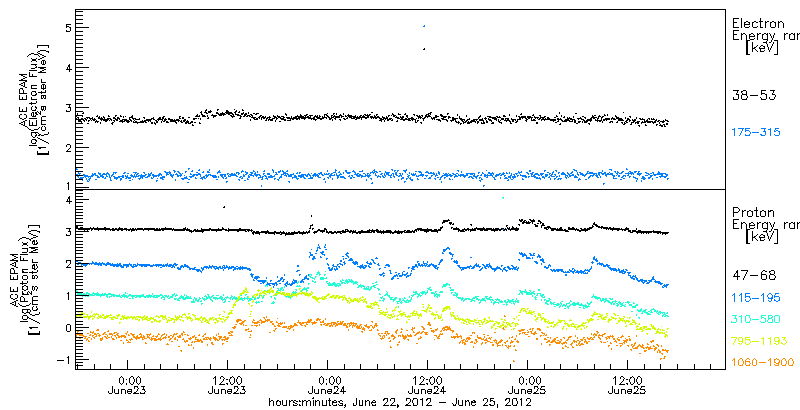Click the 5 tick on electron axis
The image size is (800, 410).
click(66, 27)
